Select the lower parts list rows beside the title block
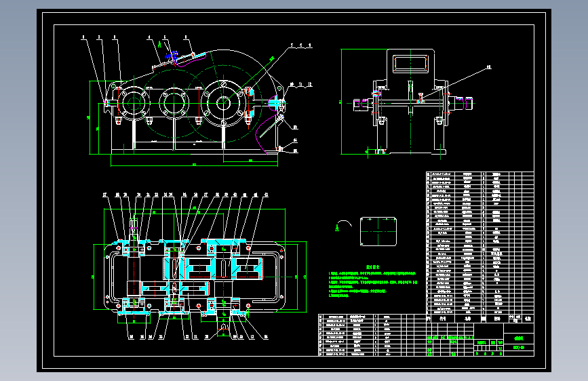Screen dimensions: 588x381 [372, 335]
